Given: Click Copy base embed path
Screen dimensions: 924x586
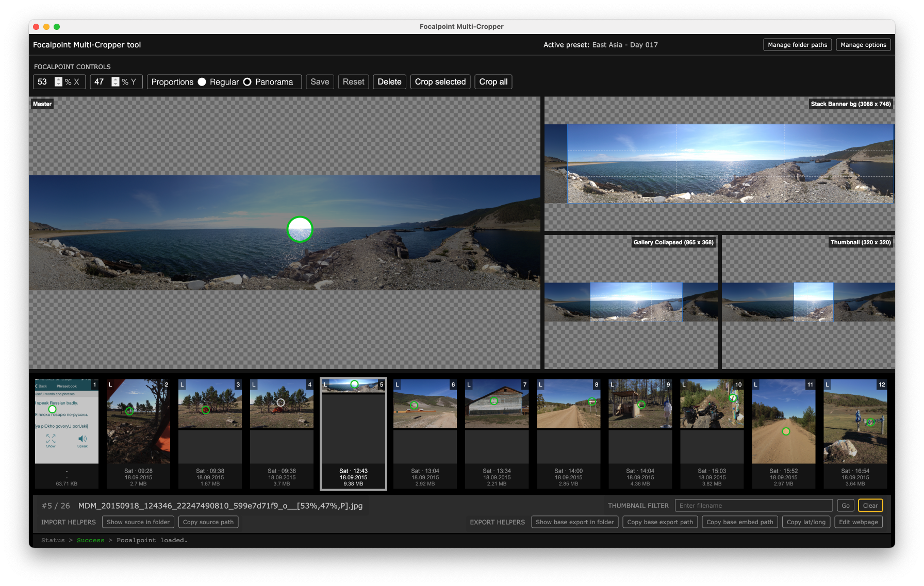Looking at the screenshot, I should 739,522.
